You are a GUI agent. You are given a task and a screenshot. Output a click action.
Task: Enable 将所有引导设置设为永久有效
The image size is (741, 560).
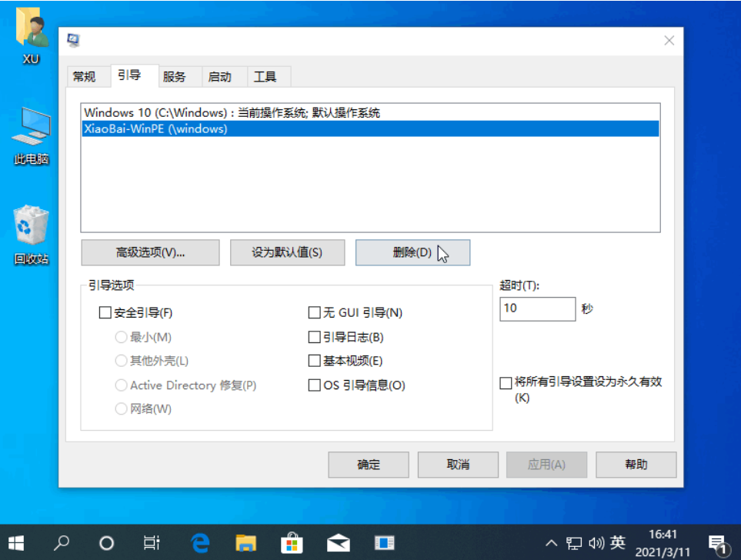(x=506, y=382)
